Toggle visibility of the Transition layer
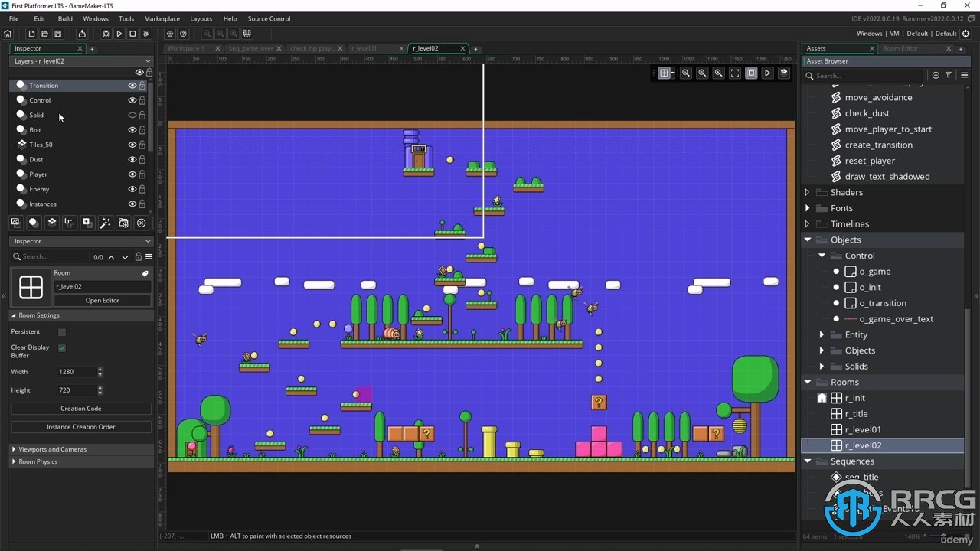Viewport: 980px width, 551px height. coord(132,86)
